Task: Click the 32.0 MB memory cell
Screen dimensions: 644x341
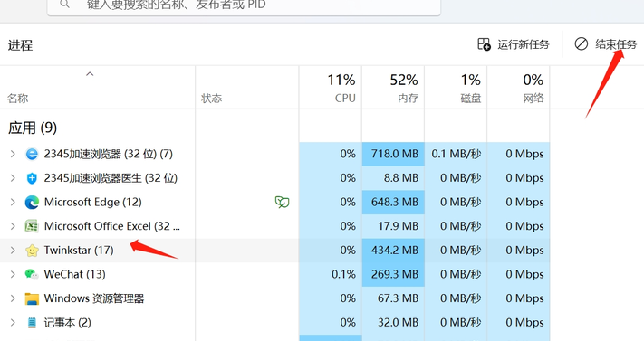Action: click(x=393, y=323)
